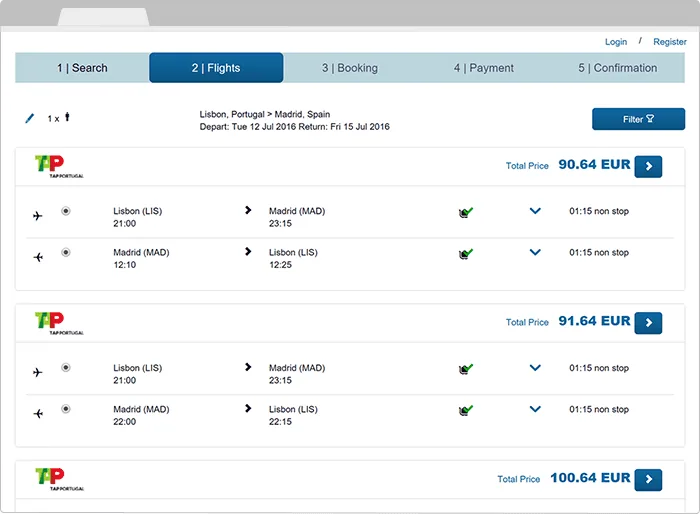Expand details chevron for Madrid 12:10 flight

click(x=535, y=252)
